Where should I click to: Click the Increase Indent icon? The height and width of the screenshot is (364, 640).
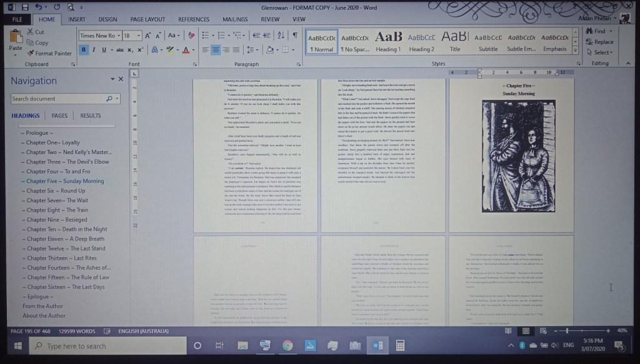pos(266,36)
